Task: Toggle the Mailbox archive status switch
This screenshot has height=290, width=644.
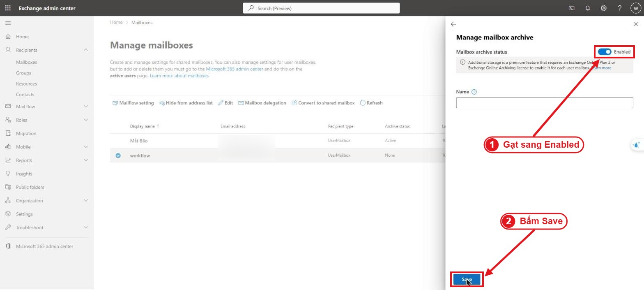Action: [605, 52]
